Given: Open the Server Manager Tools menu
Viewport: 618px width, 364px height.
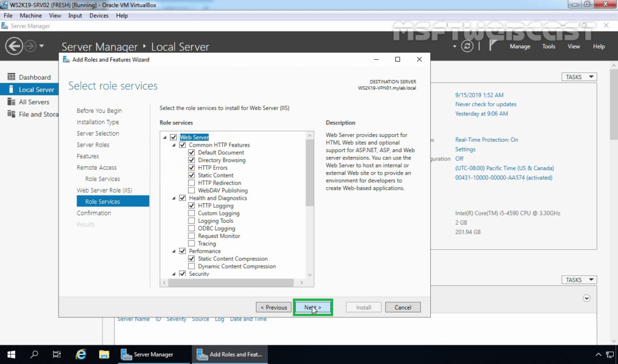Looking at the screenshot, I should click(x=549, y=46).
